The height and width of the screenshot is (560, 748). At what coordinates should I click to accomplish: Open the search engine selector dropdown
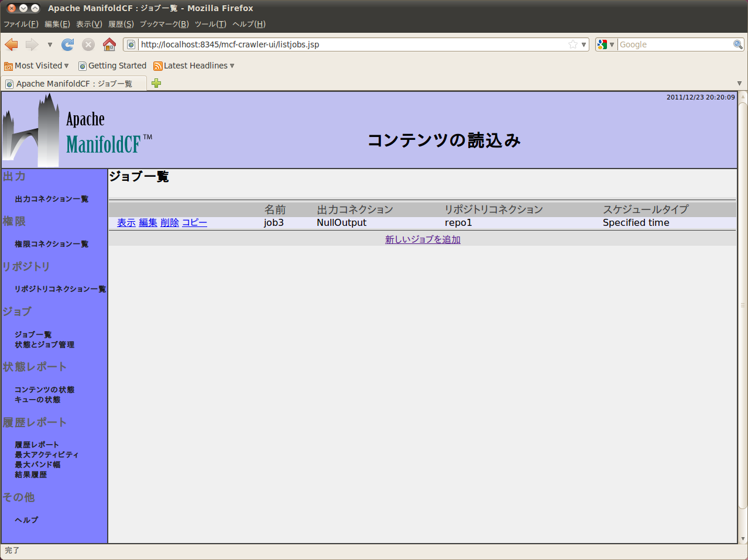[606, 44]
